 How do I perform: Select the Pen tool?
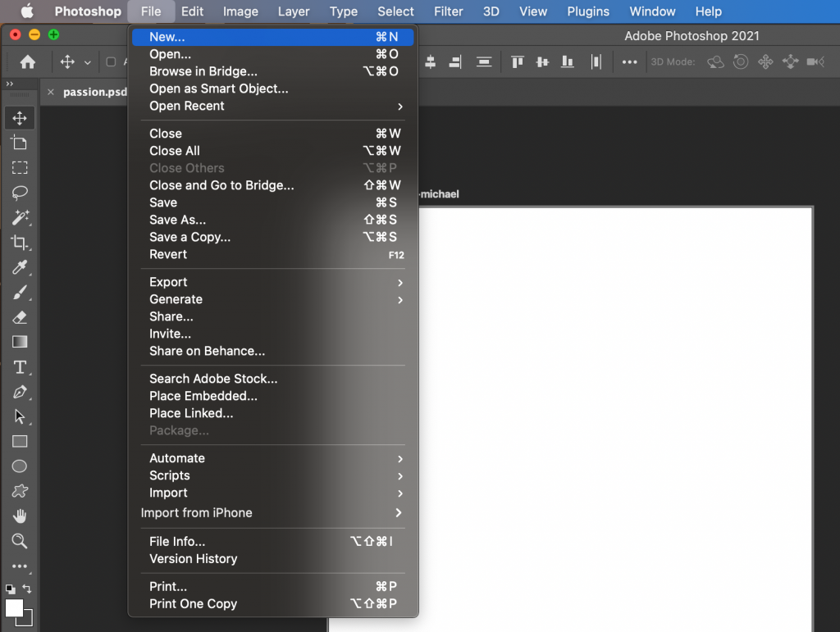pyautogui.click(x=20, y=392)
